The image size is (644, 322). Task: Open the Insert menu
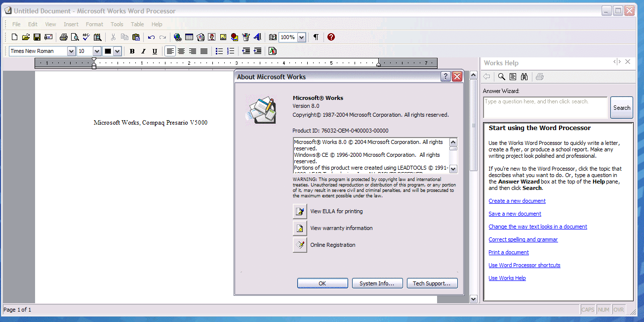click(71, 24)
